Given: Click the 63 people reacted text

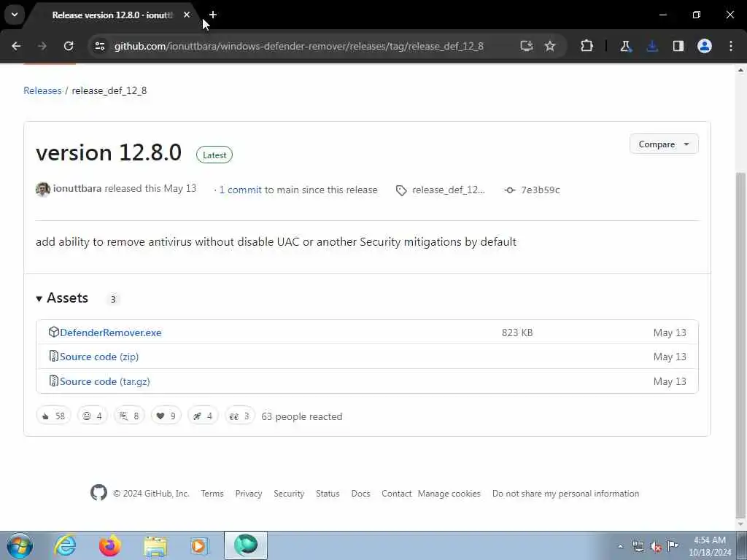Looking at the screenshot, I should point(301,416).
